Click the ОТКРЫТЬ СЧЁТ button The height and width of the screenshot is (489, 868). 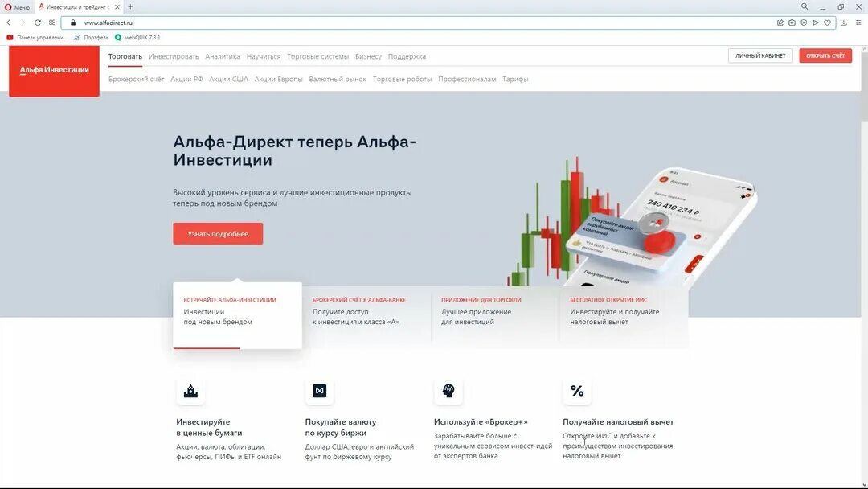click(825, 56)
